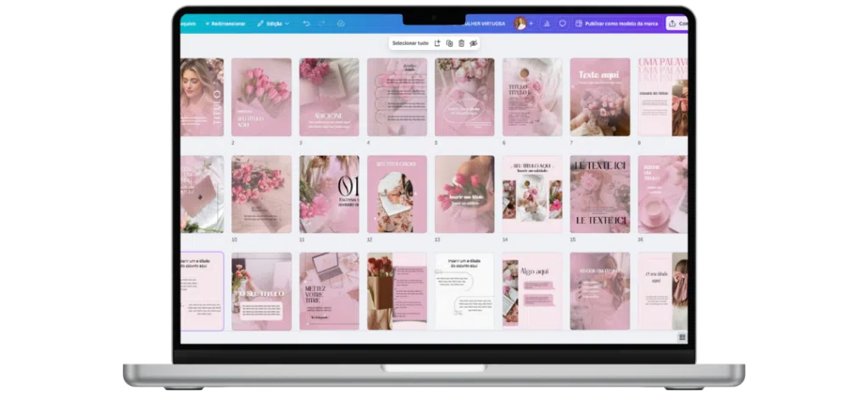Open the analytics bar chart icon
Screen dimensions: 868x402
click(547, 23)
